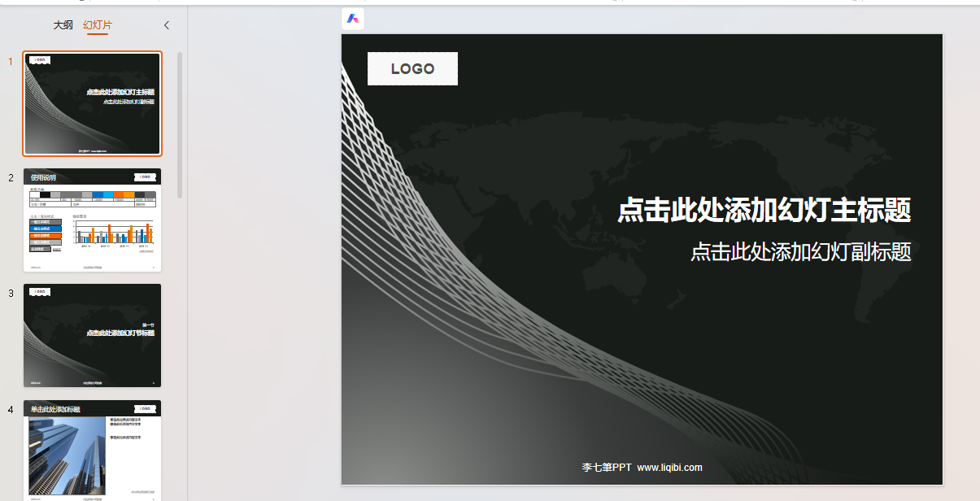This screenshot has width=980, height=501.
Task: Click the LOGO placeholder on the slide
Action: point(412,69)
